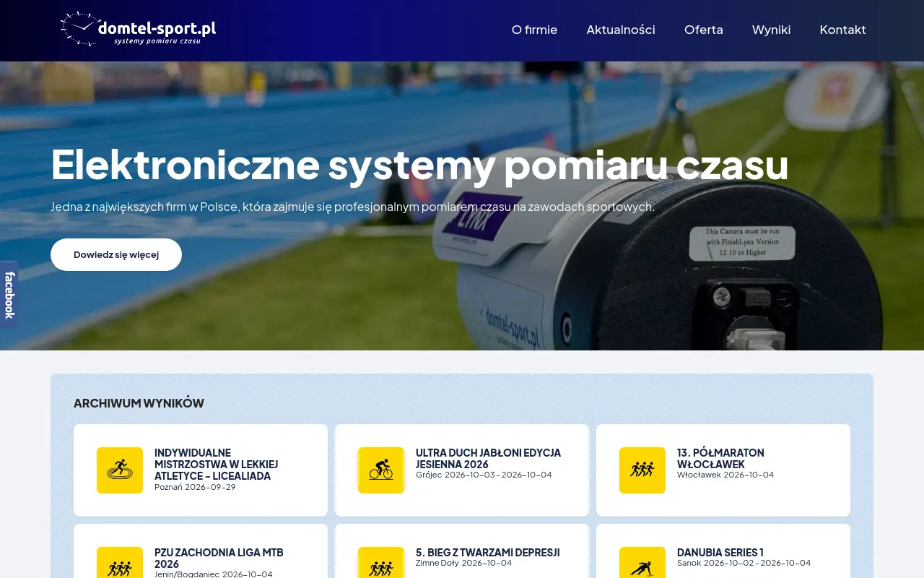Click skater icon for Danubia Series 1
Image resolution: width=924 pixels, height=578 pixels.
pos(642,563)
